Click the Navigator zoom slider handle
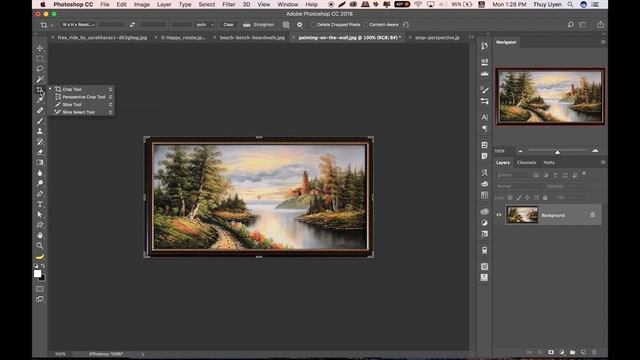Viewport: 640px width, 360px height. [x=558, y=152]
